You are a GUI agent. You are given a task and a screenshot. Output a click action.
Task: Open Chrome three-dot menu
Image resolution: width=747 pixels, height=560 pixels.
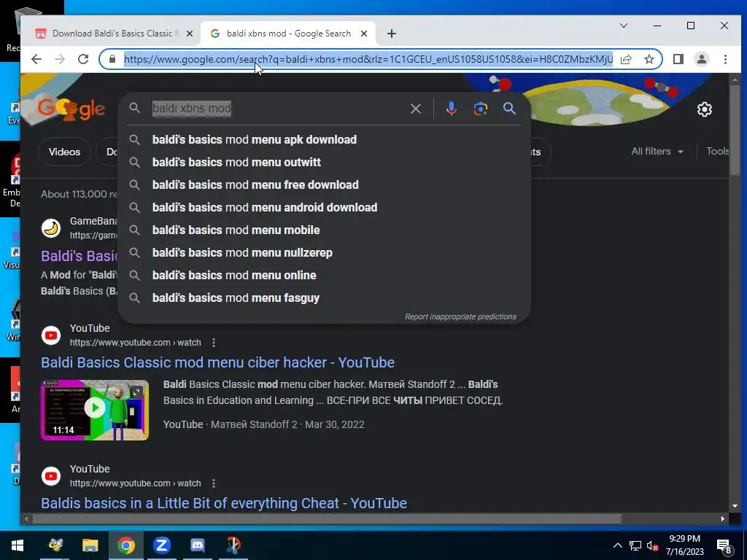pyautogui.click(x=725, y=59)
